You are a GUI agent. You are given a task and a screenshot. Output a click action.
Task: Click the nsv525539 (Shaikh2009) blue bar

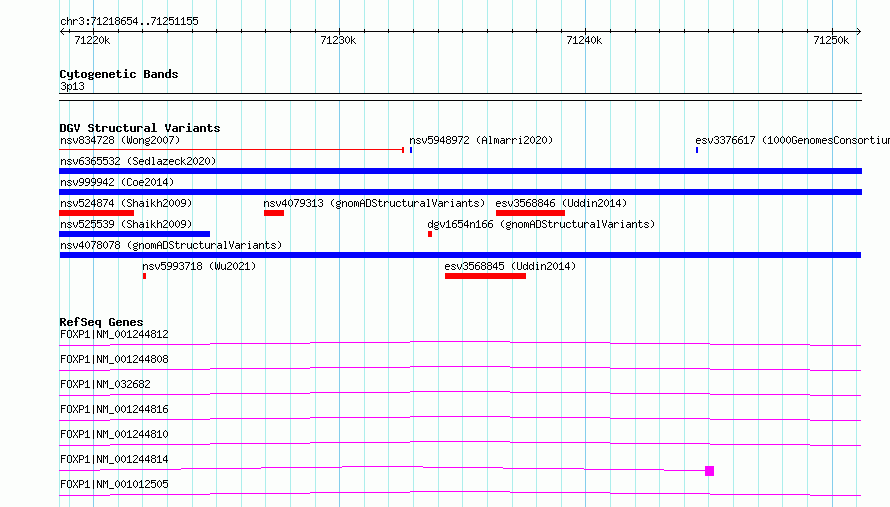pyautogui.click(x=135, y=234)
